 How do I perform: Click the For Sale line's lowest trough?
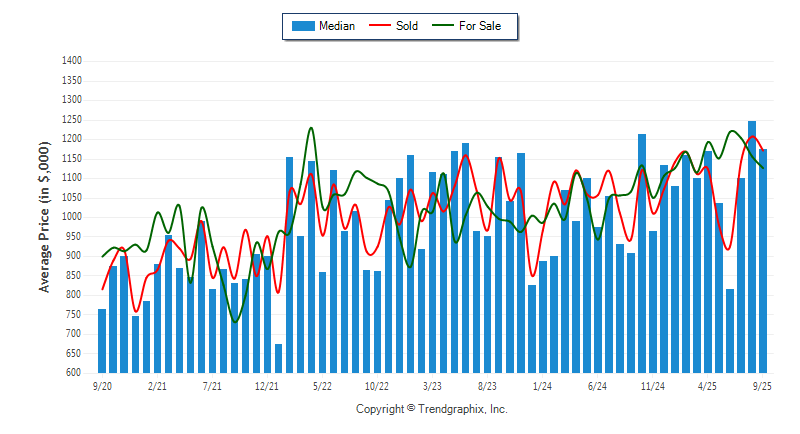[235, 321]
